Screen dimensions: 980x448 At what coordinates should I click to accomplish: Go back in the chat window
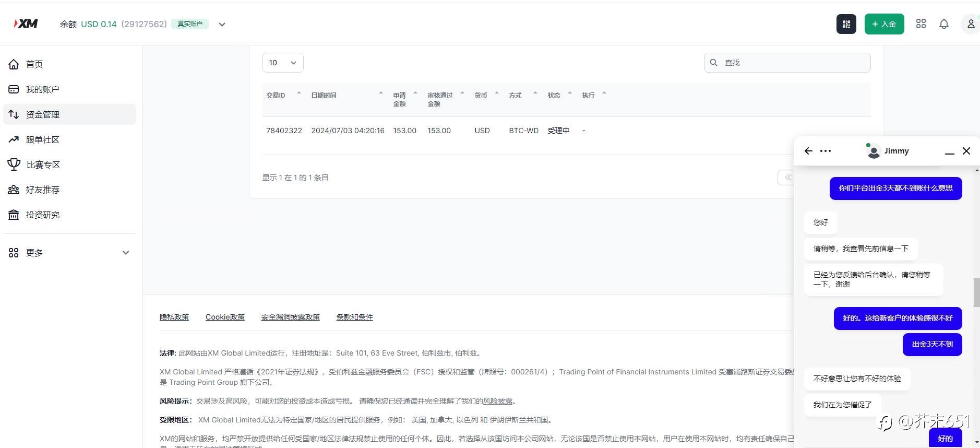coord(808,151)
